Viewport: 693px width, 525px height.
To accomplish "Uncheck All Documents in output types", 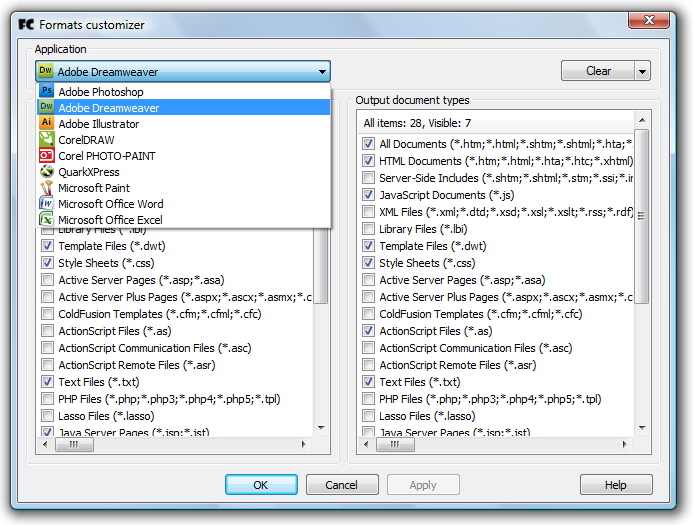I will tap(368, 144).
